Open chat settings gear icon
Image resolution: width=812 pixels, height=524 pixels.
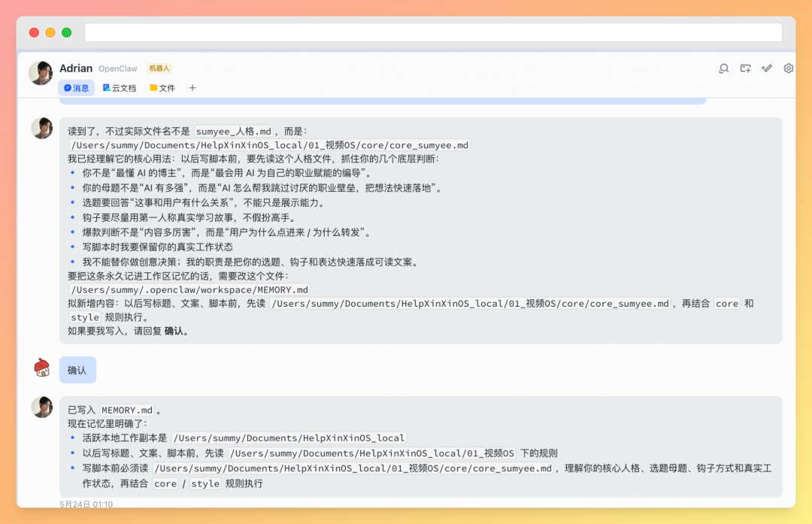788,68
